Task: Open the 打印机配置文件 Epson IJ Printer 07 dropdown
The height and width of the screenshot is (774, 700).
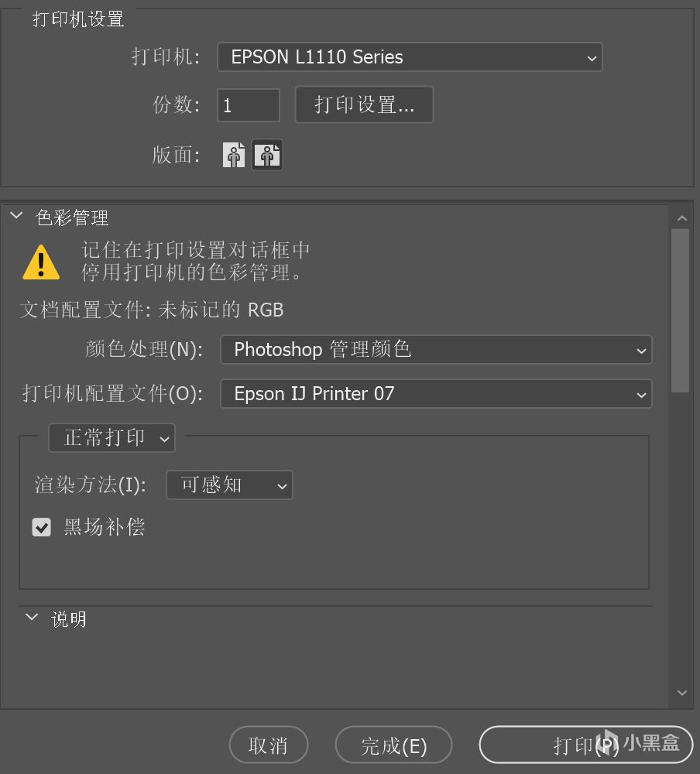Action: (436, 394)
